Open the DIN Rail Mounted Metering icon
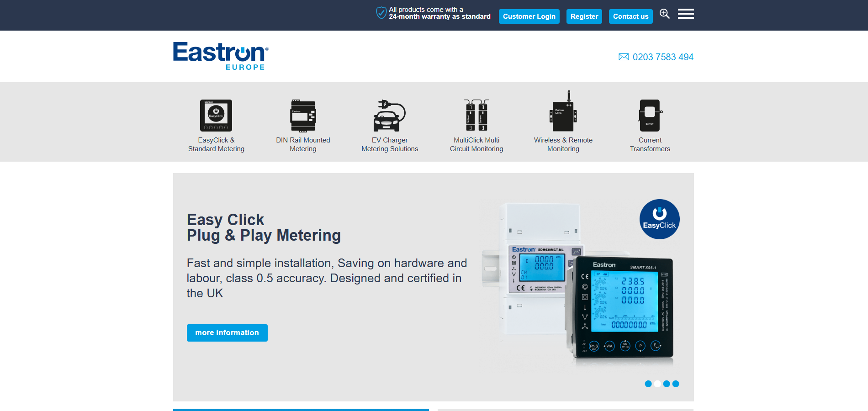This screenshot has height=411, width=868. [x=303, y=116]
